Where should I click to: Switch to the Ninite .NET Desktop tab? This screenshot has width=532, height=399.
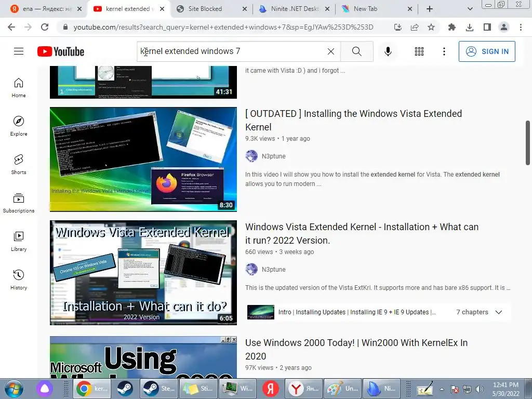[295, 9]
